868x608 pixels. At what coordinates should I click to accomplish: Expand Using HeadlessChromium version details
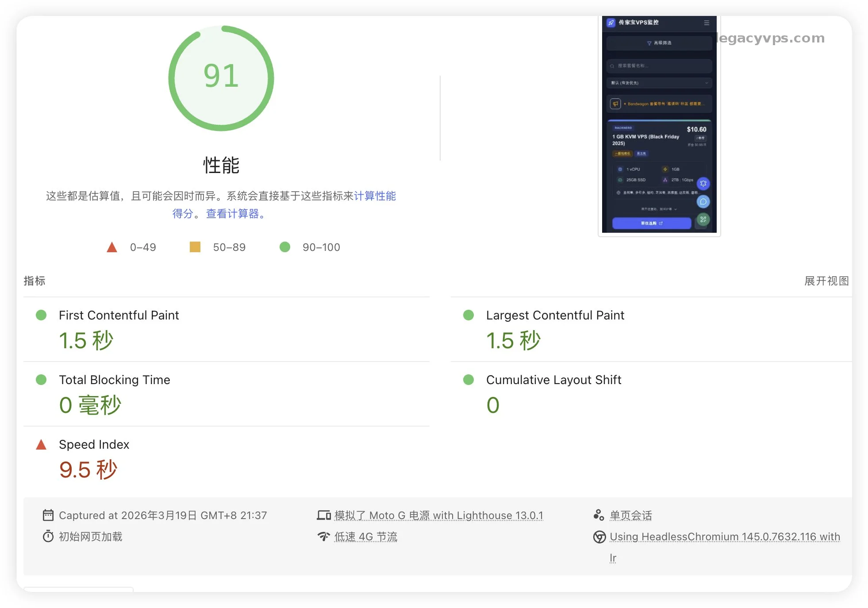[724, 536]
